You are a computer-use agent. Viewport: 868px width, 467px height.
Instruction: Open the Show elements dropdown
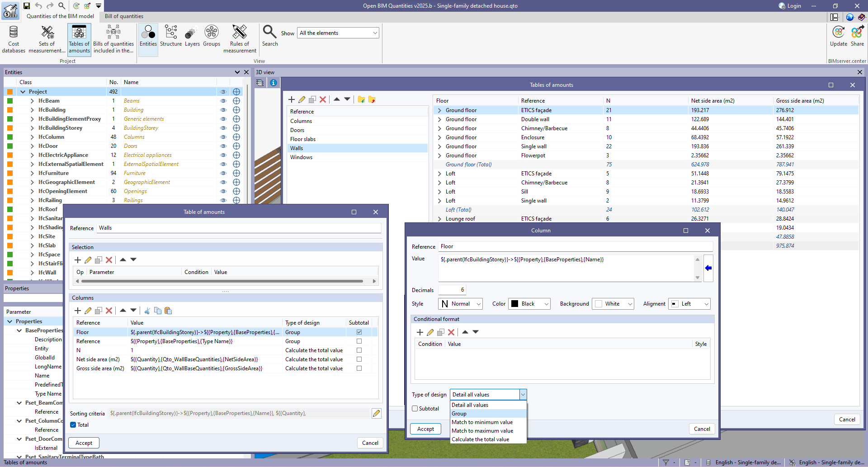(338, 33)
